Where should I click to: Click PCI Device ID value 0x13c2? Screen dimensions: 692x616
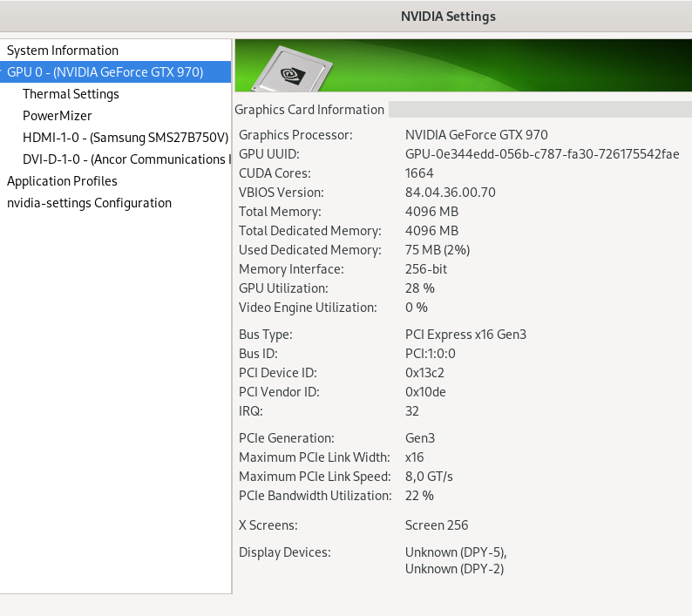pyautogui.click(x=424, y=373)
